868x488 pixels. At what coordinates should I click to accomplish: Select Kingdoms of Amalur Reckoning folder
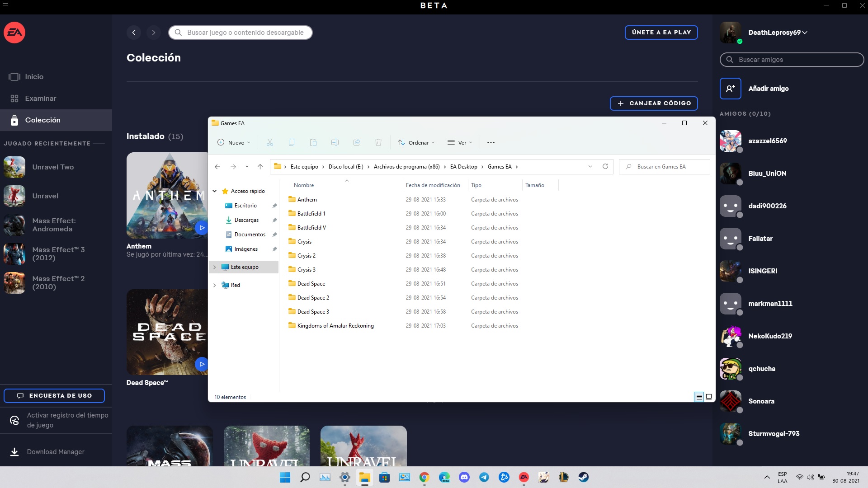[335, 326]
